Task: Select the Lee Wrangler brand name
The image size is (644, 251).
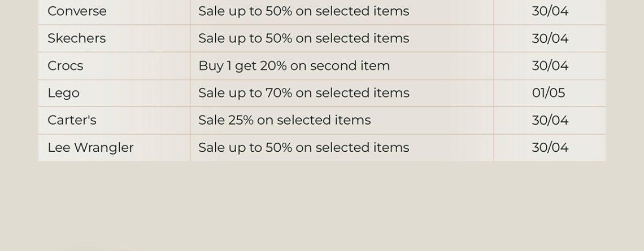Action: tap(91, 148)
